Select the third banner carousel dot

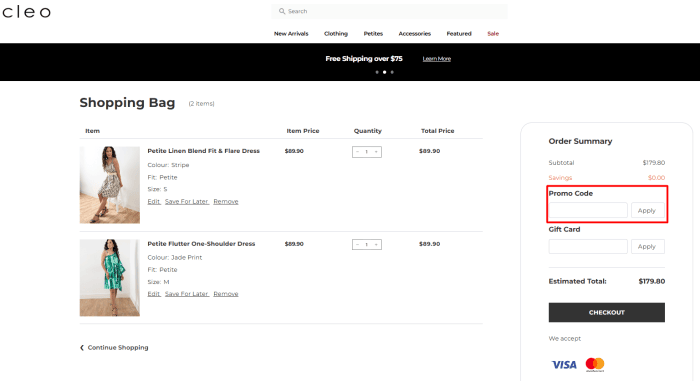392,72
